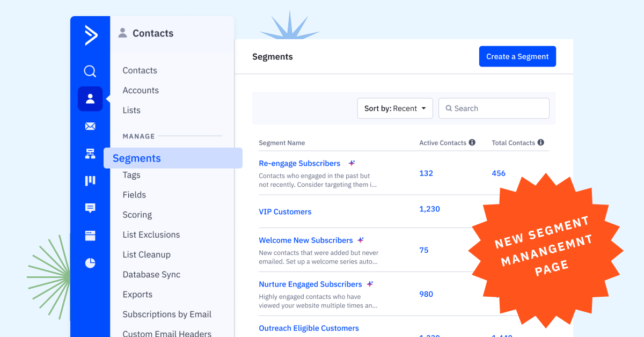Select the Contacts person icon in sidebar

click(x=90, y=99)
